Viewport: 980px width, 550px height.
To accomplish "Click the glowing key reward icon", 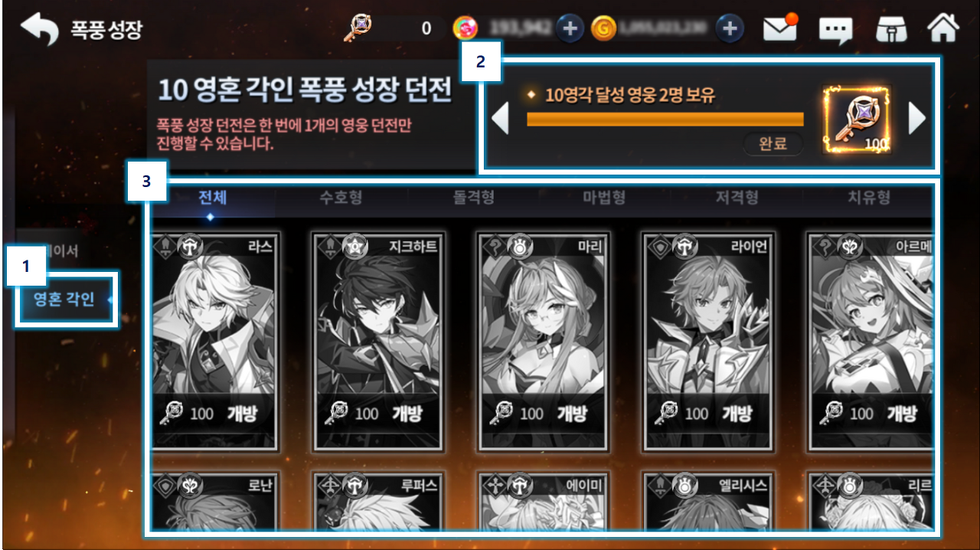I will [857, 119].
